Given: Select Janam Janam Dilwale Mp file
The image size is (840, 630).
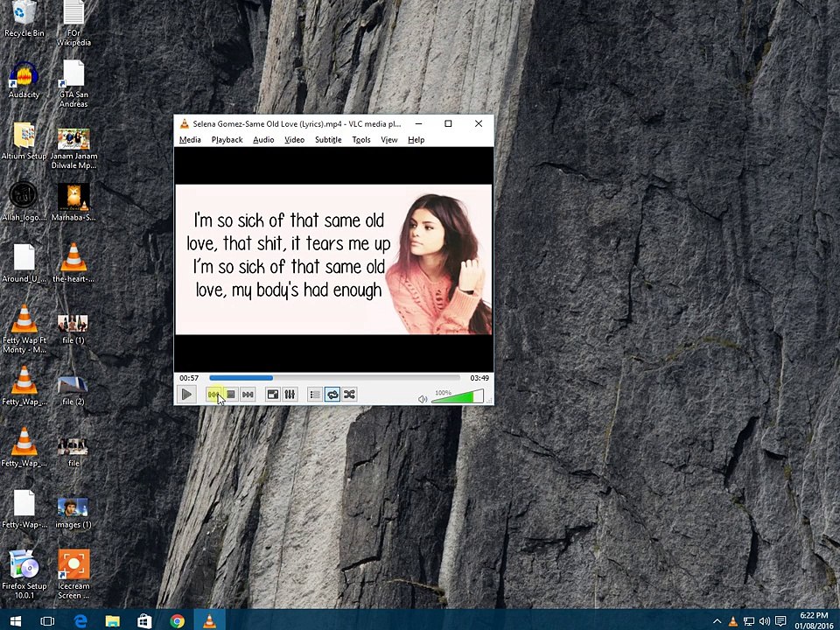Looking at the screenshot, I should click(x=73, y=149).
